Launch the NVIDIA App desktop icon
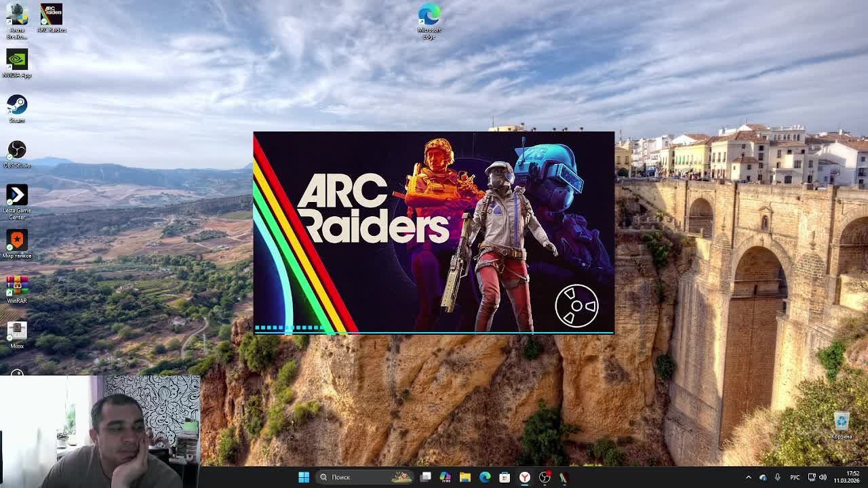This screenshot has width=868, height=488. (17, 64)
